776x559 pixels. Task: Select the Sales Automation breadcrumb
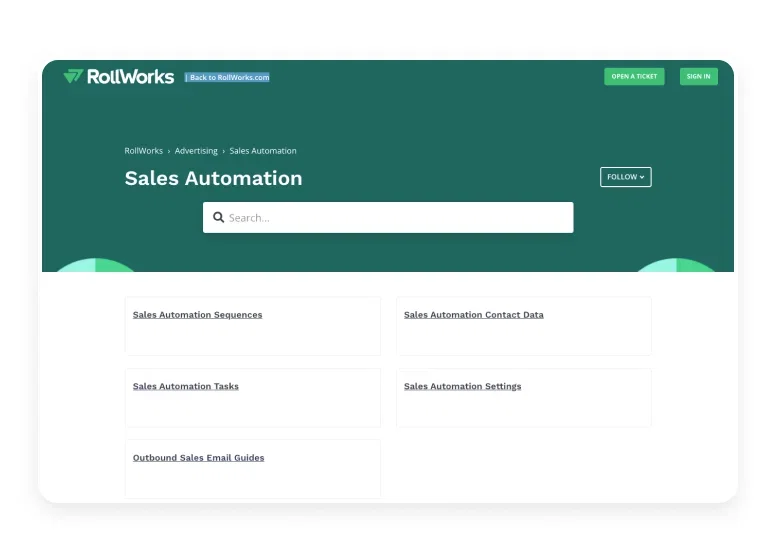point(263,151)
